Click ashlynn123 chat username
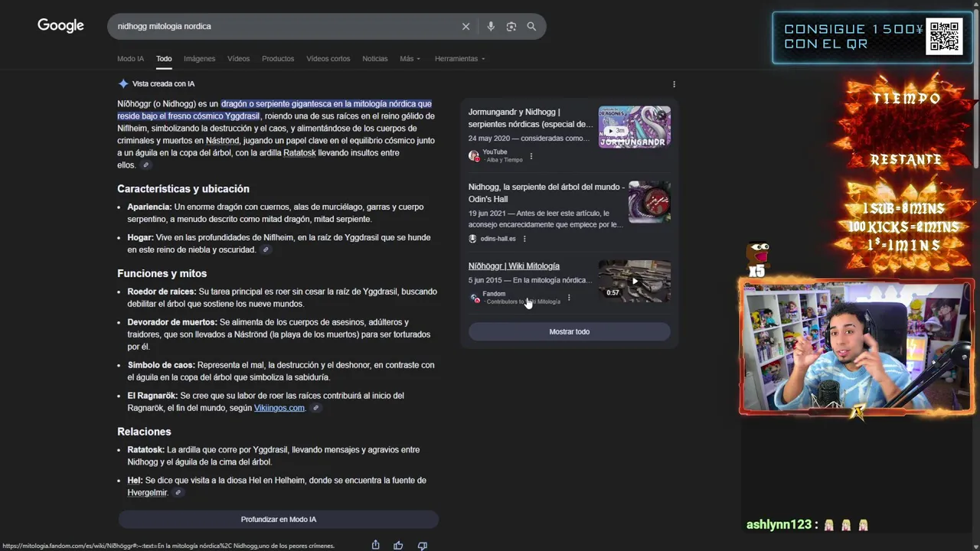The width and height of the screenshot is (980, 551). [779, 525]
